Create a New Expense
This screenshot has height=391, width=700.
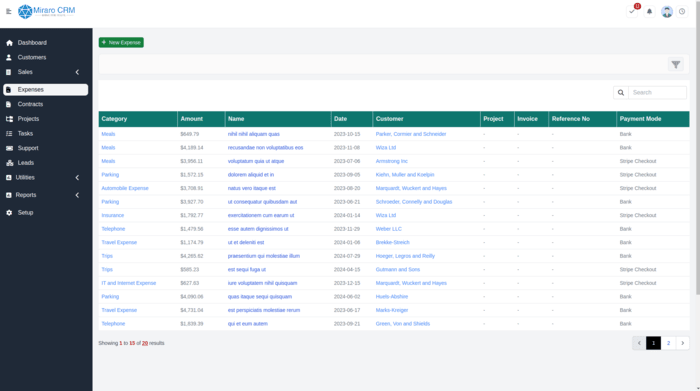point(121,42)
